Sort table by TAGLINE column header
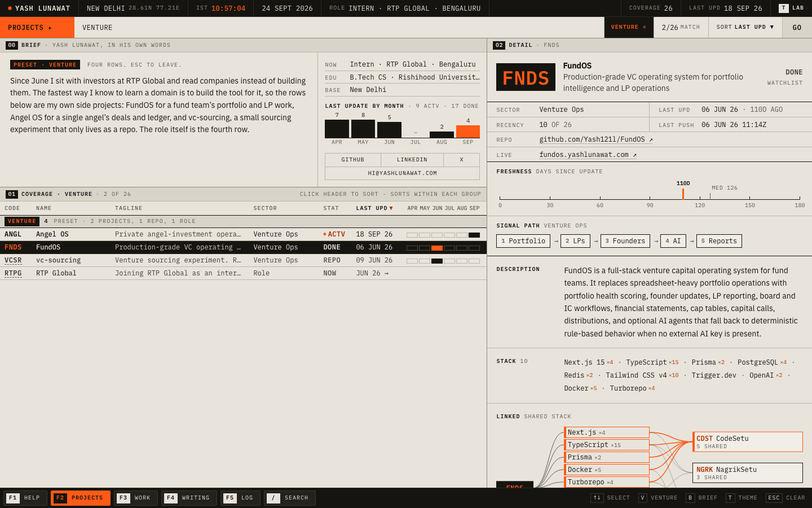 (x=129, y=208)
